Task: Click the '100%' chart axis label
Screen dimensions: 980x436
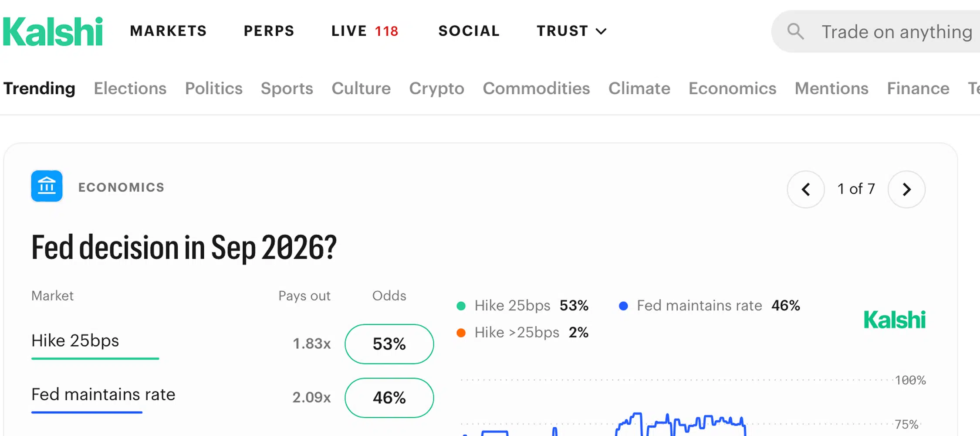Action: pos(910,380)
